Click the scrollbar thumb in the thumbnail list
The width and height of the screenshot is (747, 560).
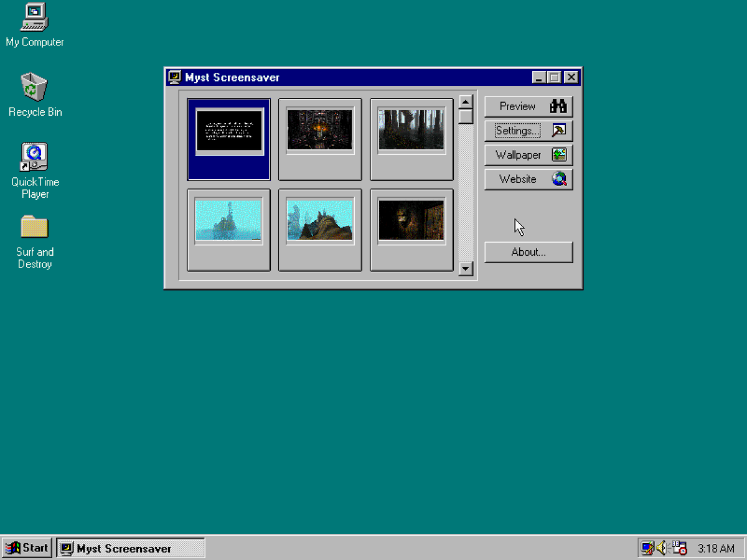click(466, 116)
